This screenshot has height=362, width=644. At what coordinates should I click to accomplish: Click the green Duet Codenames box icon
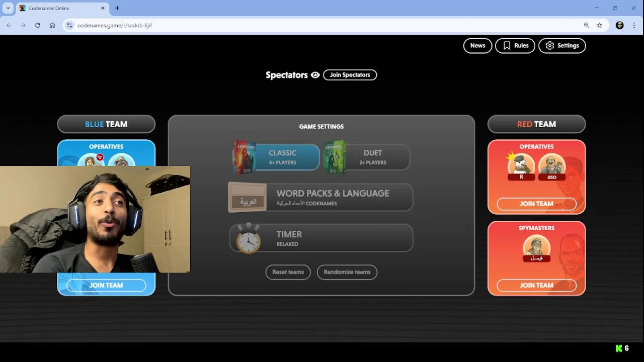(335, 157)
